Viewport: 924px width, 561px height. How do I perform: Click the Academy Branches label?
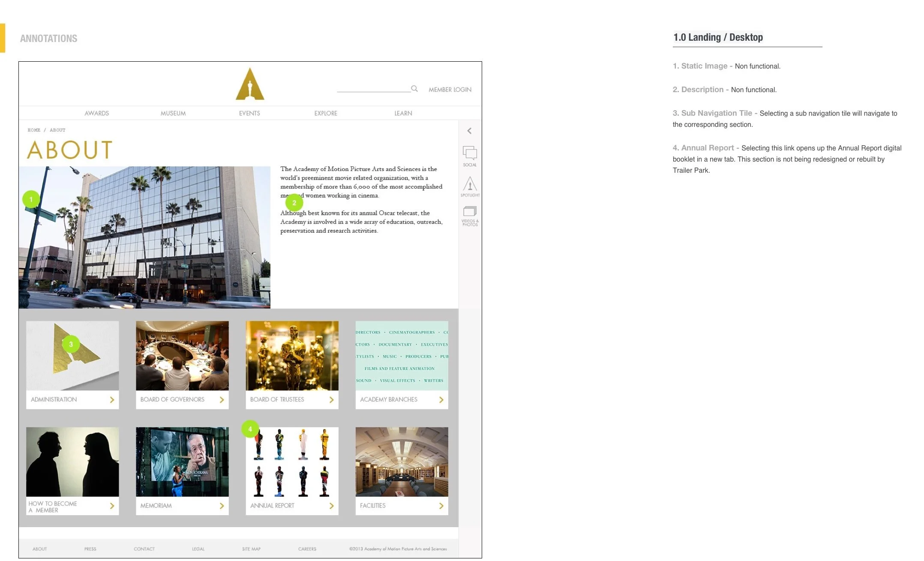click(388, 399)
